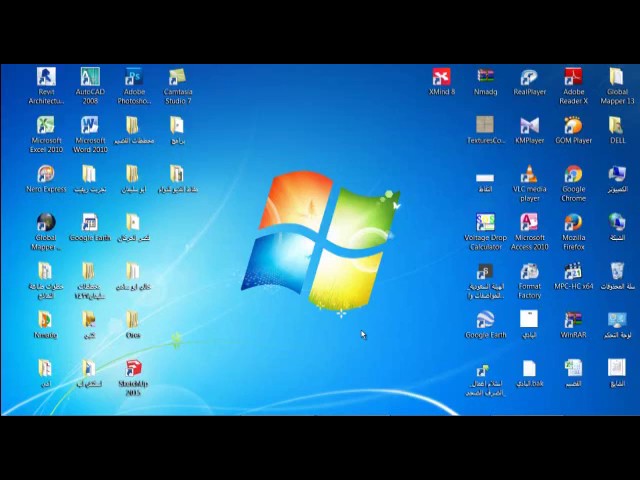Click the Google Chrome icon
640x480 pixels.
573,183
